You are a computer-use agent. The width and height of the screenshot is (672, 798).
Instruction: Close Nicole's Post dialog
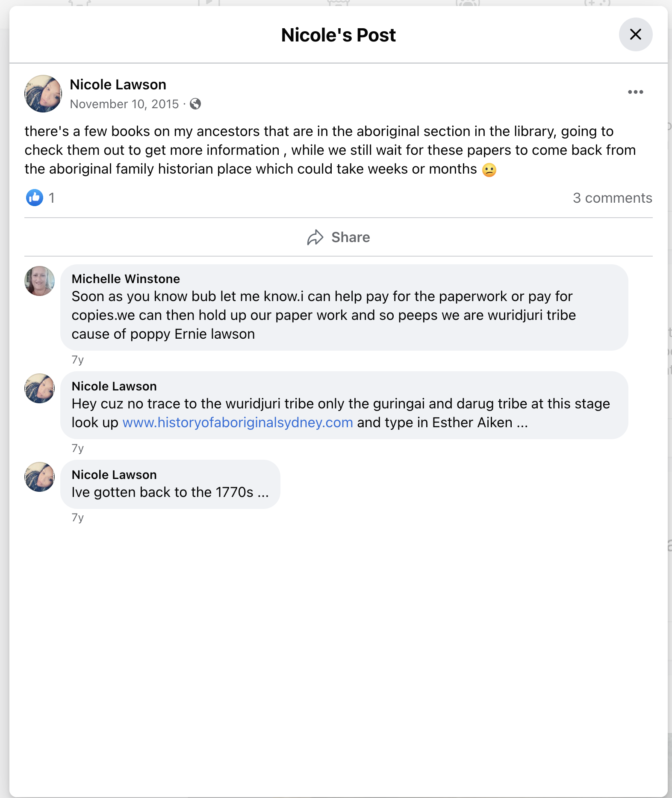tap(635, 34)
